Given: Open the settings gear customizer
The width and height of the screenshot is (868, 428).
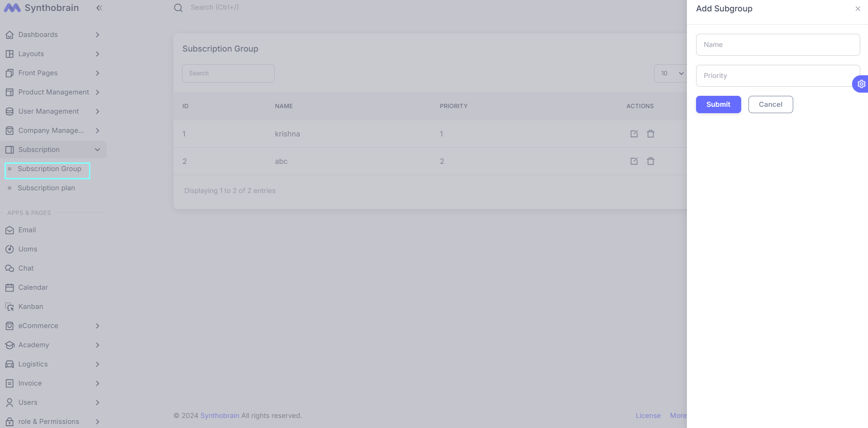Looking at the screenshot, I should 861,84.
